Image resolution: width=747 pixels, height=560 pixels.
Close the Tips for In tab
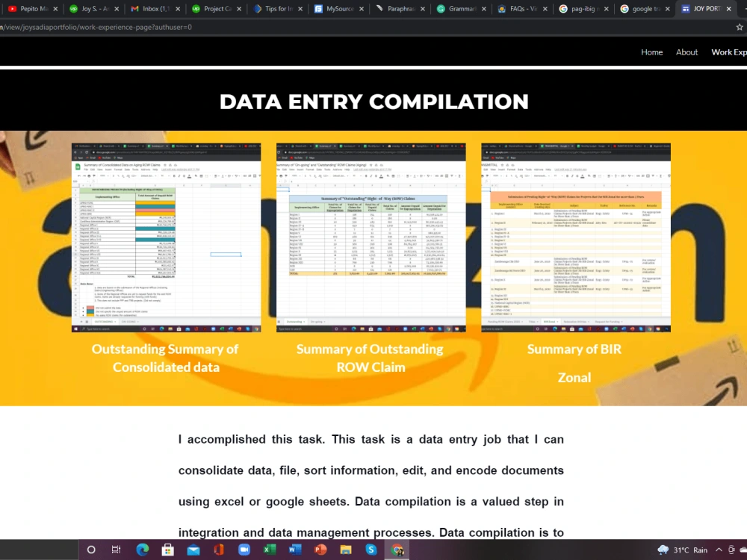coord(300,8)
